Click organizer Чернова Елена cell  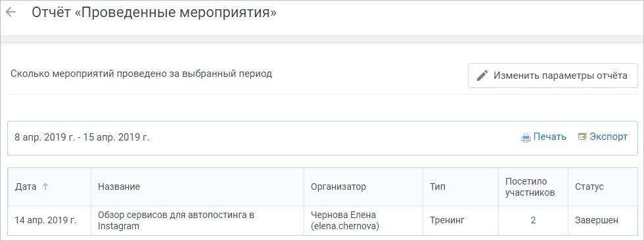(x=344, y=220)
